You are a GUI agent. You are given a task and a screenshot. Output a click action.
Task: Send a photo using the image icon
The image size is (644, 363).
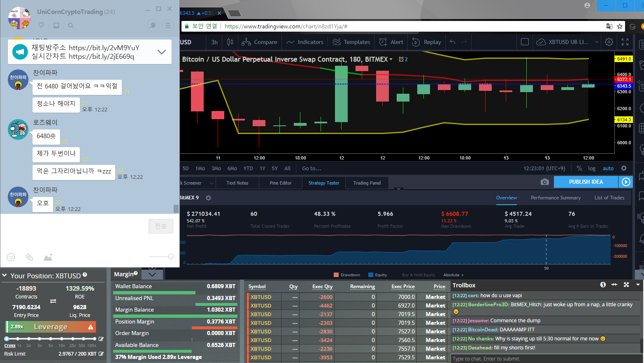click(48, 257)
